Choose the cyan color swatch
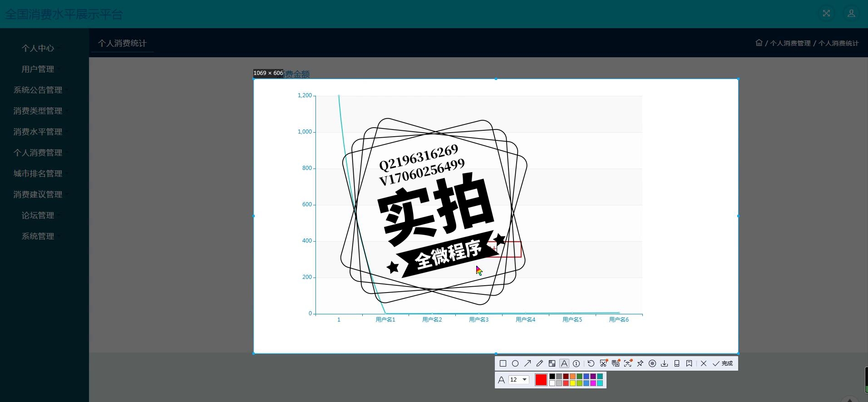This screenshot has width=868, height=402. click(600, 383)
